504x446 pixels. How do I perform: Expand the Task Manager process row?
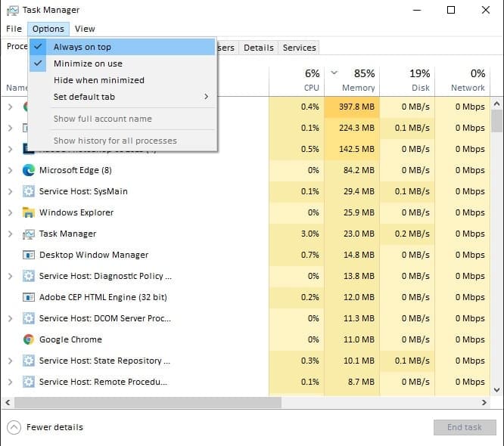pyautogui.click(x=11, y=234)
